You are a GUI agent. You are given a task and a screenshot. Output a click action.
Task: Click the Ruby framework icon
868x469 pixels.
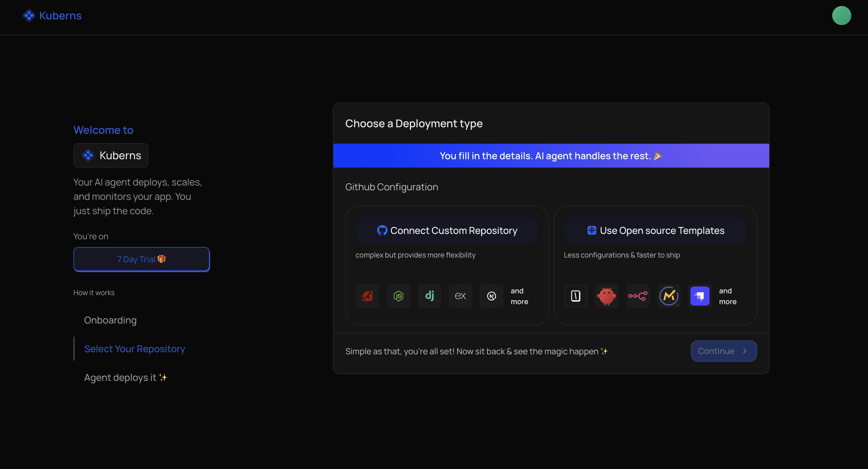point(367,296)
